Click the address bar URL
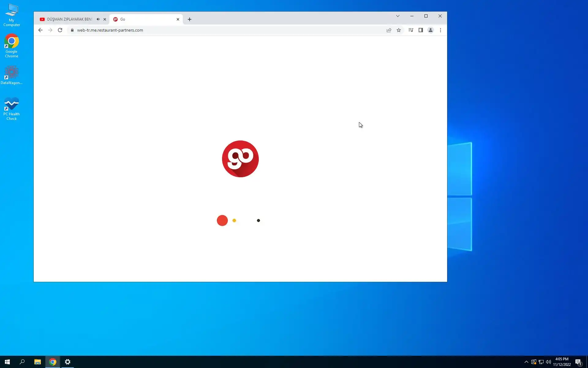Viewport: 588px width, 368px height. tap(110, 30)
